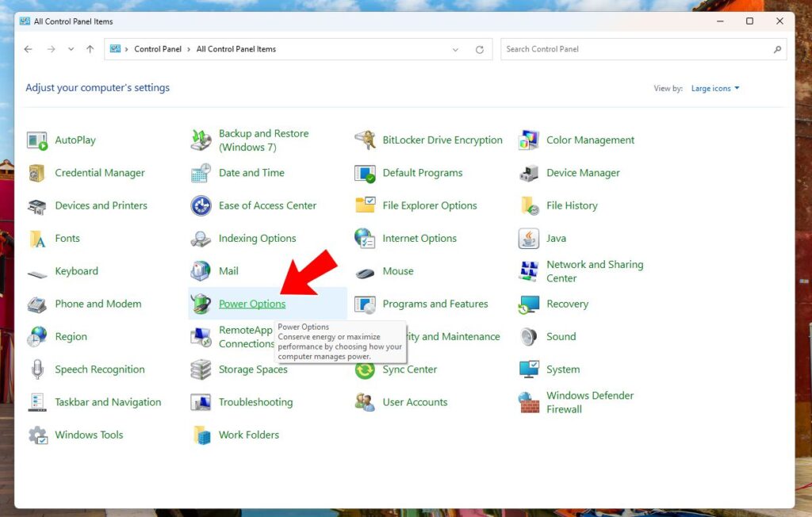Open the Programs and Features icon

click(x=365, y=304)
